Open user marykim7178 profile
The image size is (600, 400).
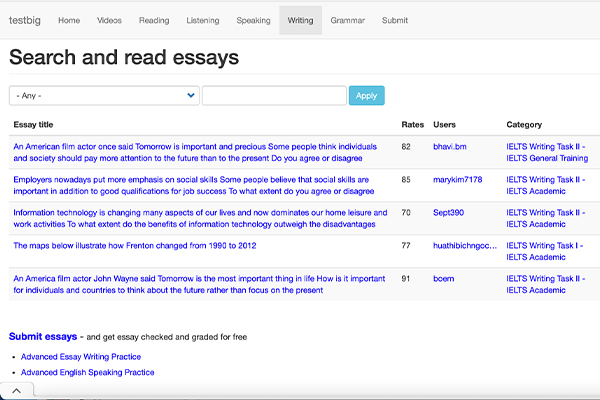(x=457, y=180)
